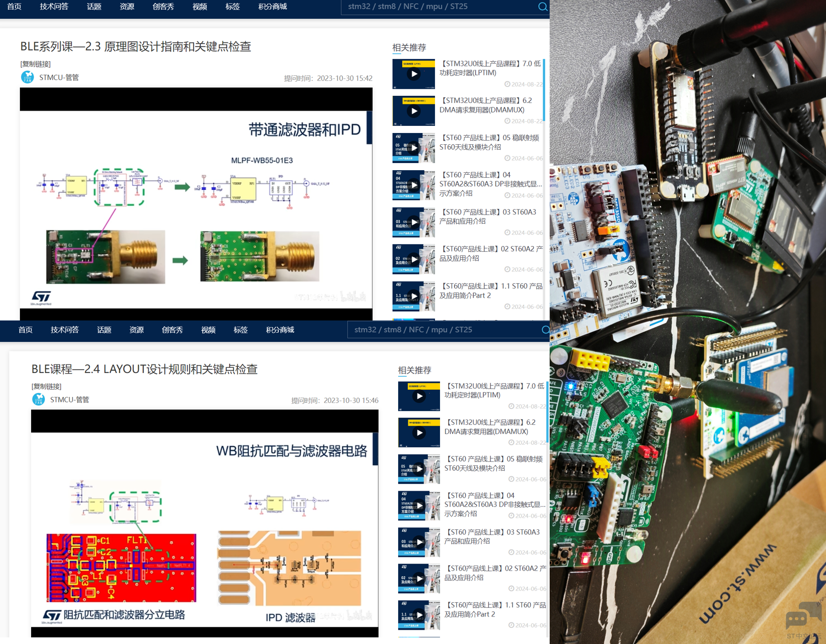The height and width of the screenshot is (644, 826).
Task: Choose 创客秀 in the 2.3 原理图 page navigation
Action: (163, 7)
